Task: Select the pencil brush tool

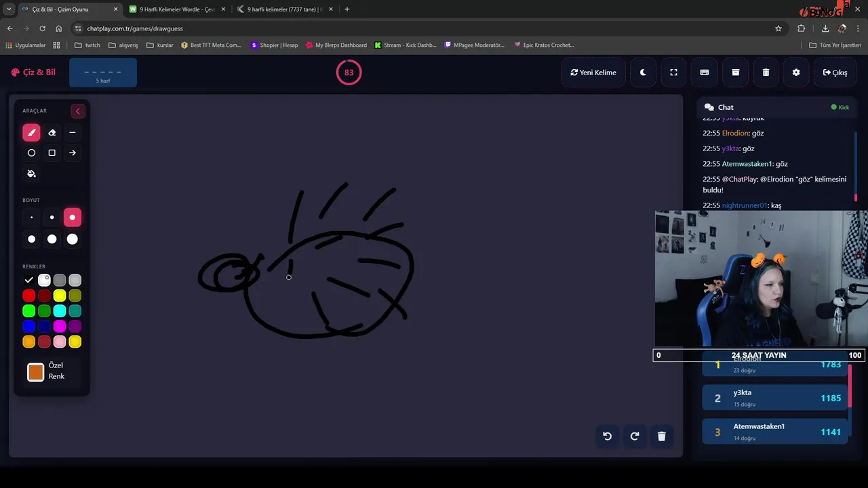Action: click(31, 133)
